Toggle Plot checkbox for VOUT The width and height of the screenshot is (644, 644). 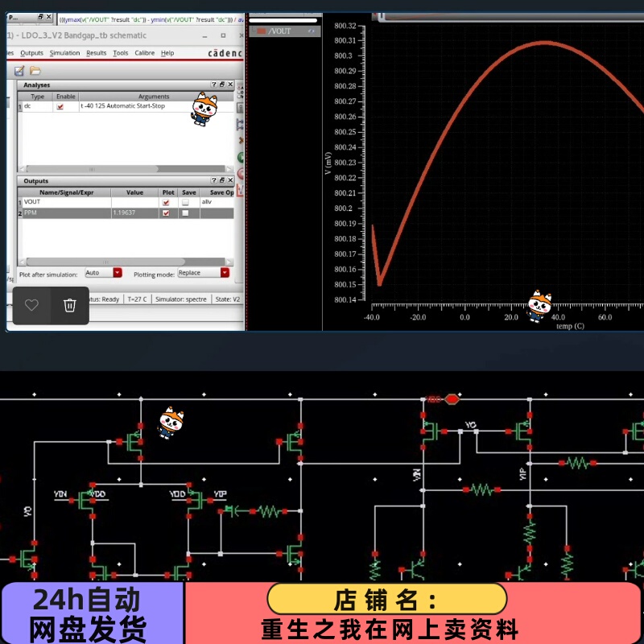pyautogui.click(x=166, y=202)
